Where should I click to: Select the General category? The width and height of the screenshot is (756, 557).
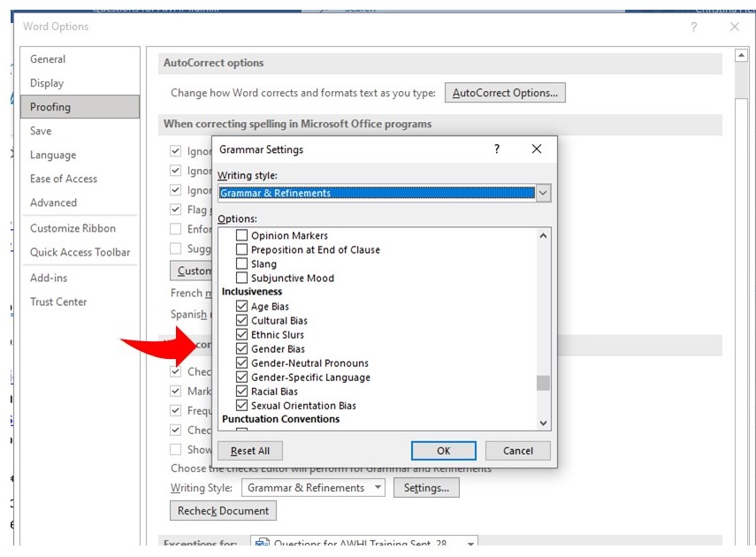[80, 59]
